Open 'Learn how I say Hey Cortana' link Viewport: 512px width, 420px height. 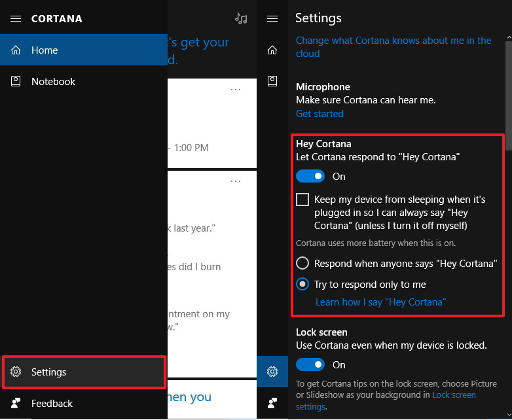click(x=381, y=302)
